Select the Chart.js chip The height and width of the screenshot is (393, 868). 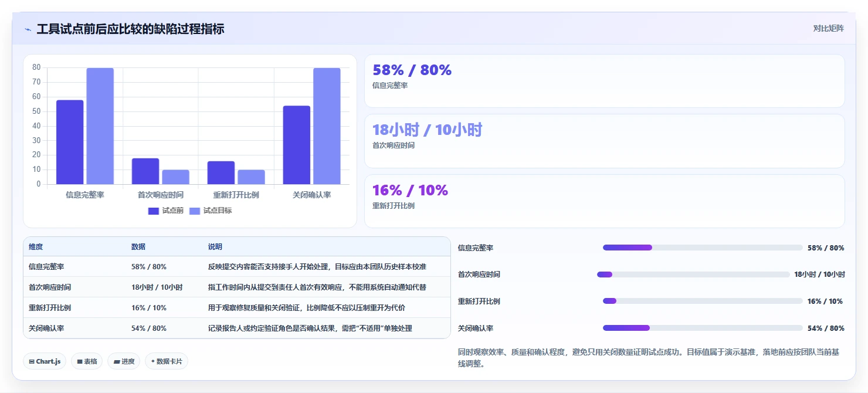45,361
